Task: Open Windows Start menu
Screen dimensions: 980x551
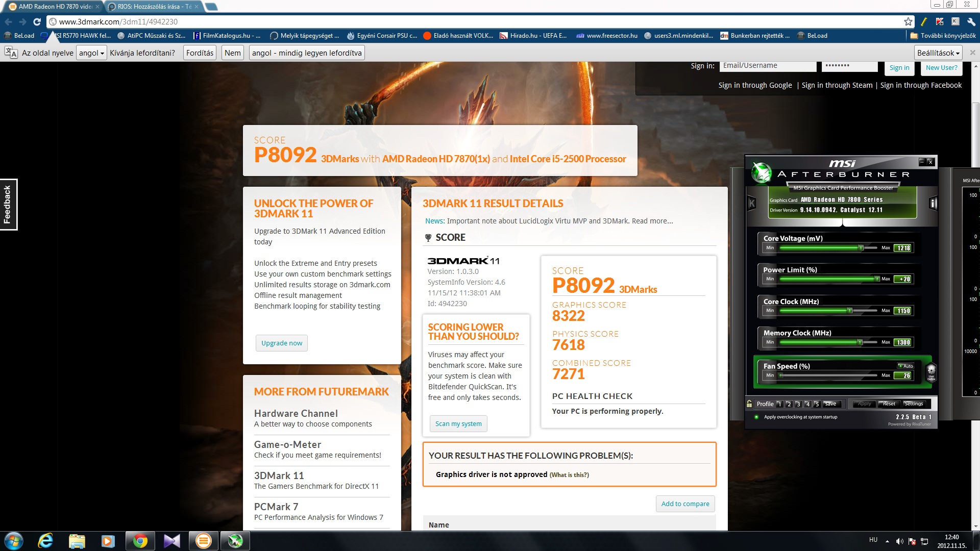Action: [14, 541]
